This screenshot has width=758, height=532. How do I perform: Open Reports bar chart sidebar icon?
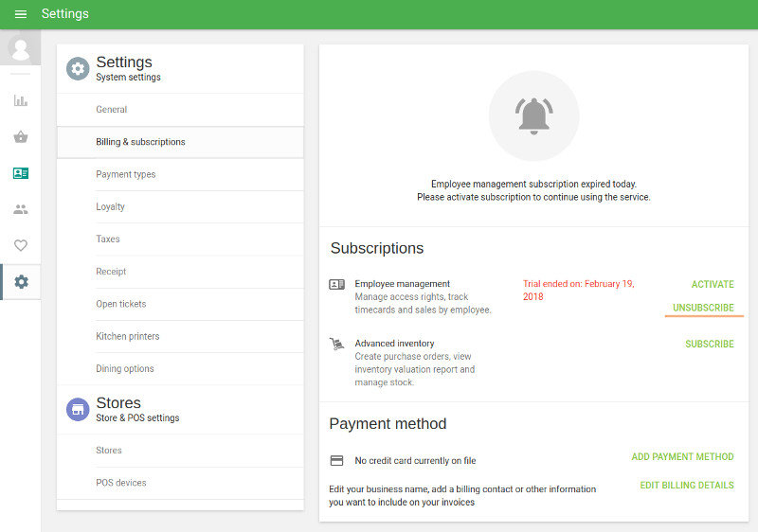tap(21, 100)
